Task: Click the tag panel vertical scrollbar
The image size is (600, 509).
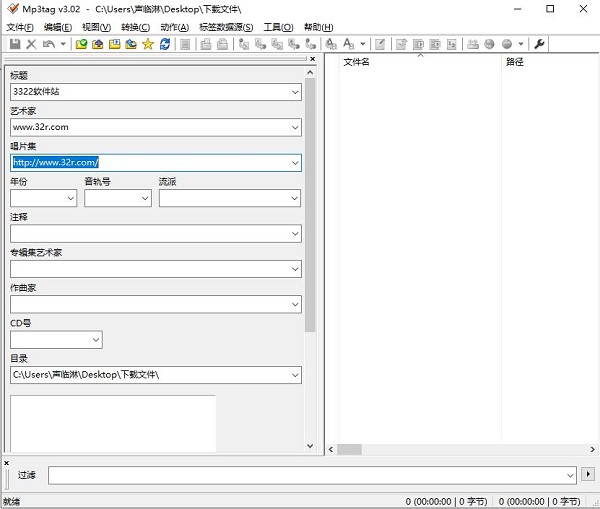Action: point(310,200)
